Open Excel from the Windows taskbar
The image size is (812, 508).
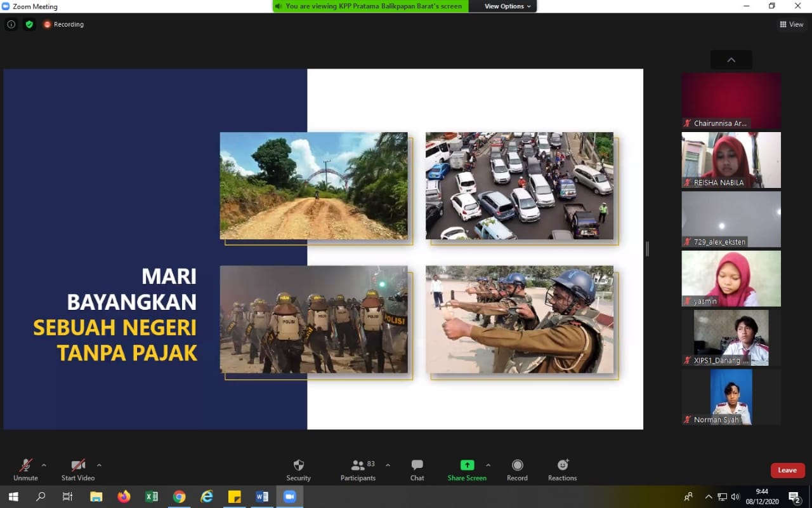(152, 497)
